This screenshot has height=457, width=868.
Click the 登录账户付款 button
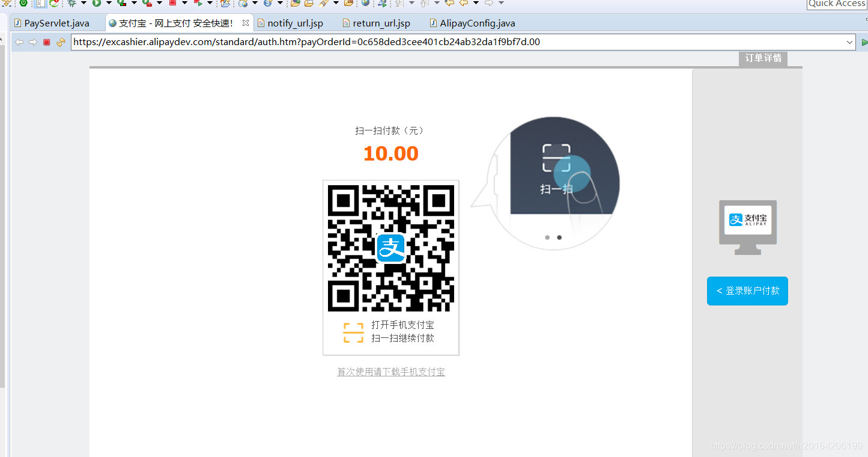(747, 291)
